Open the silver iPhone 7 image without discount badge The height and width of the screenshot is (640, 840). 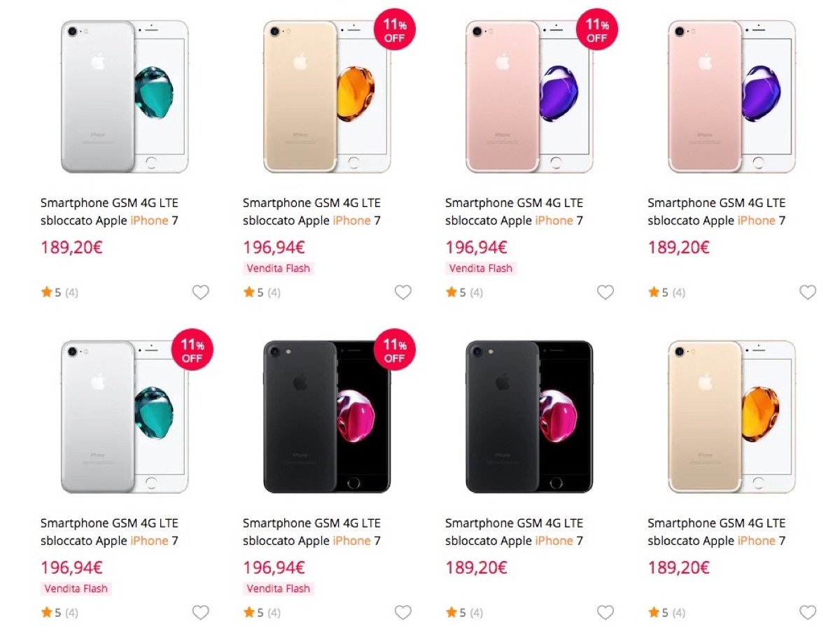point(125,97)
